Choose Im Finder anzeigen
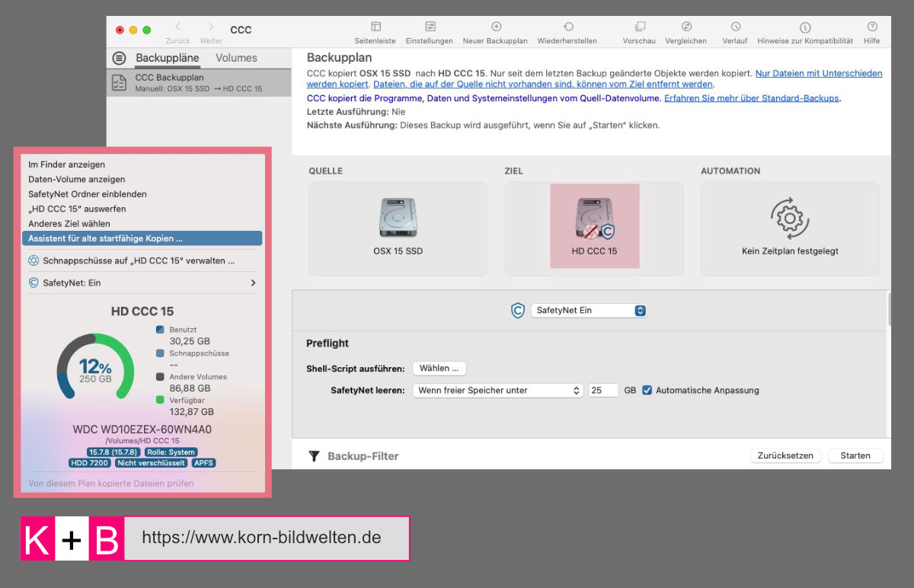 click(67, 165)
